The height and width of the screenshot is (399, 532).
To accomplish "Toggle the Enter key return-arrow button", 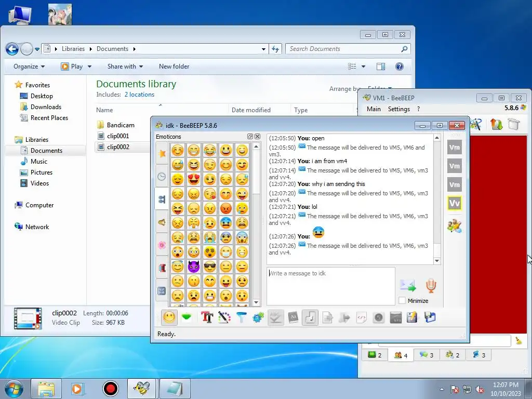I will (310, 317).
